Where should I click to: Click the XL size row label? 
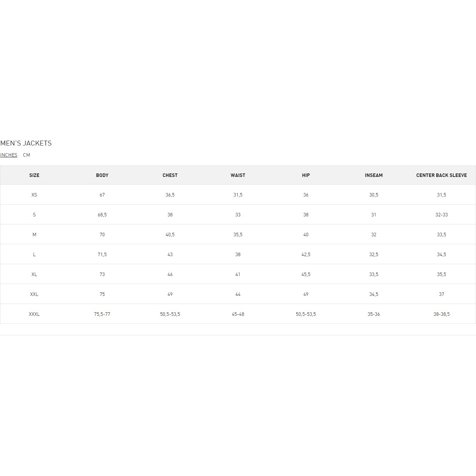(x=34, y=274)
